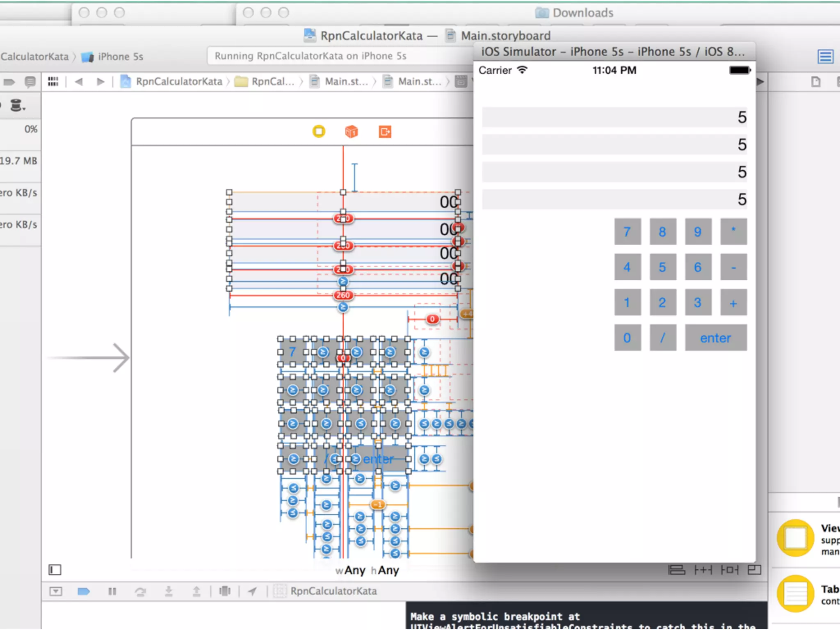Select RpnCalculatorKata process in debug bar
840x630 pixels.
(x=333, y=591)
